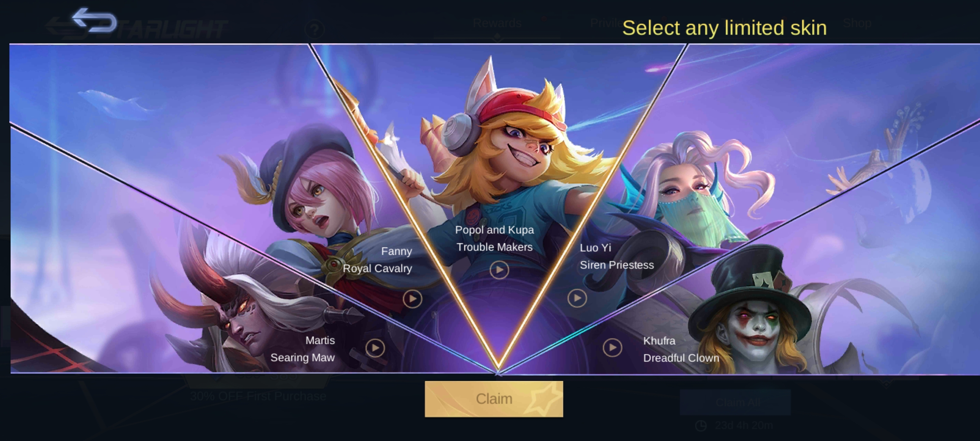Screen dimensions: 980x441
Task: Click the Fanny Royal Cavalry name label
Action: pos(377,260)
